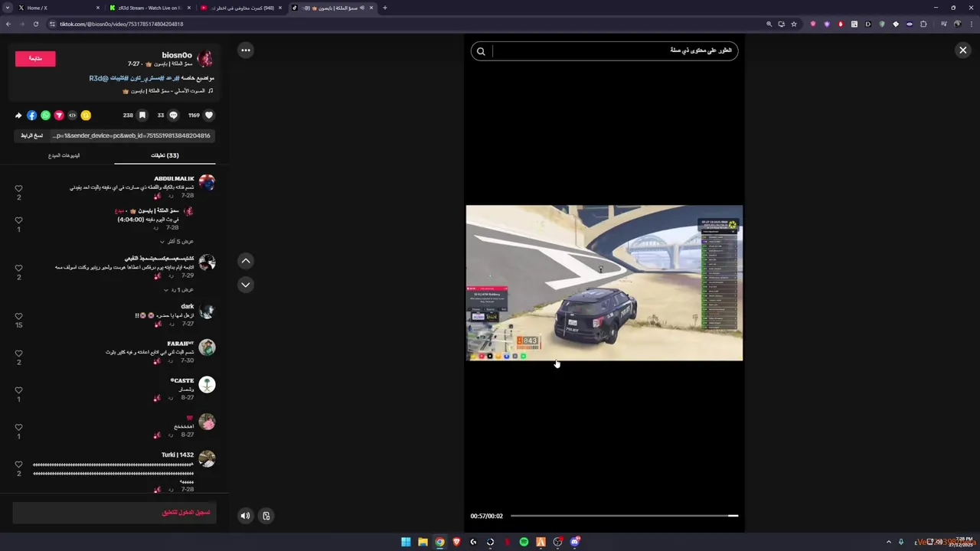The width and height of the screenshot is (980, 551).
Task: Click the biosn0o username
Action: (177, 55)
